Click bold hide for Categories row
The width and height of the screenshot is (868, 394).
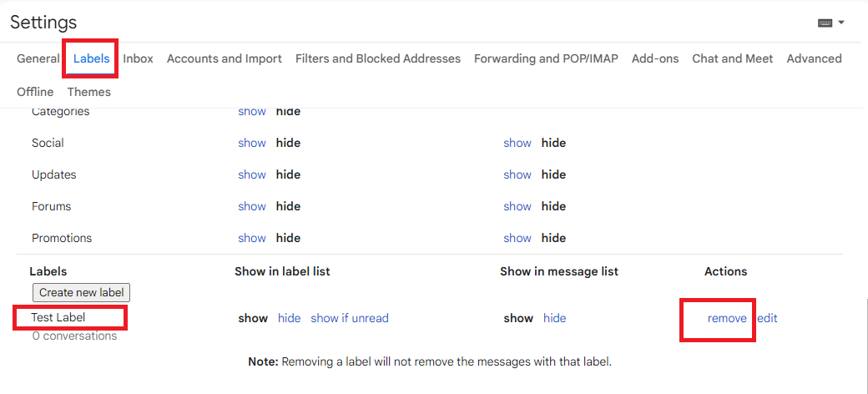point(288,111)
